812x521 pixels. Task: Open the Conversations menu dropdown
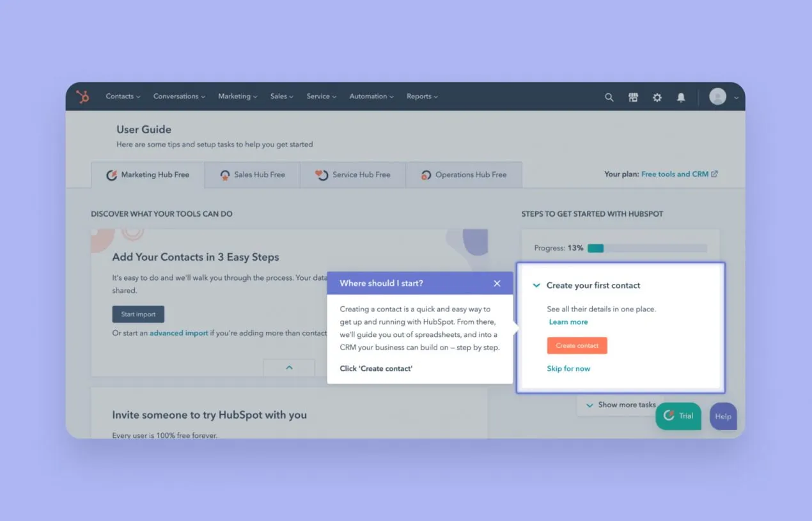[179, 97]
